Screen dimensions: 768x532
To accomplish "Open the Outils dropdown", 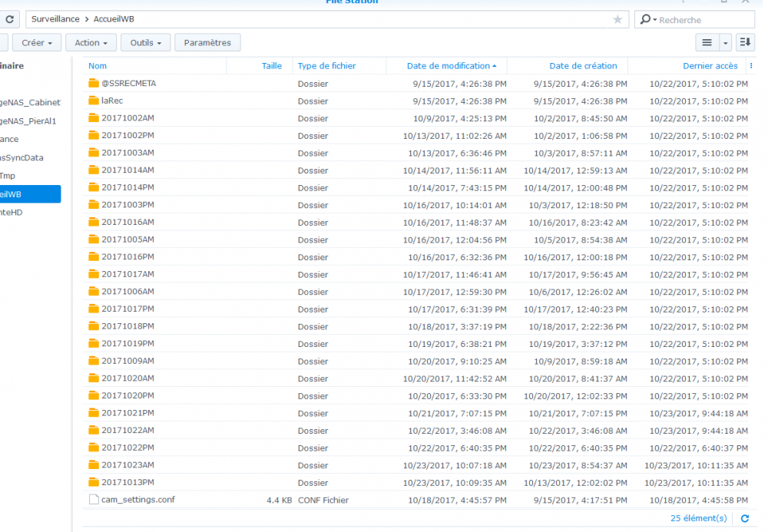I will tap(146, 43).
